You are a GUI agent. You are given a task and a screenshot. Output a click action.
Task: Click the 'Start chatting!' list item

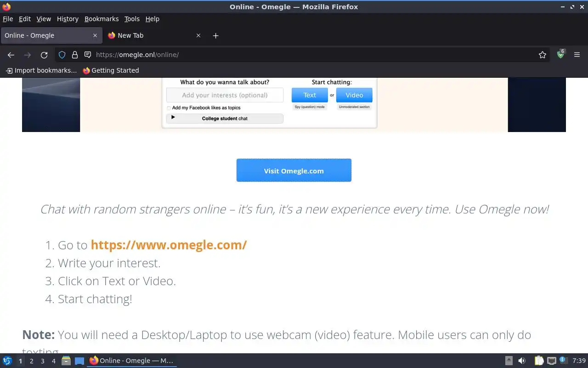(x=95, y=299)
